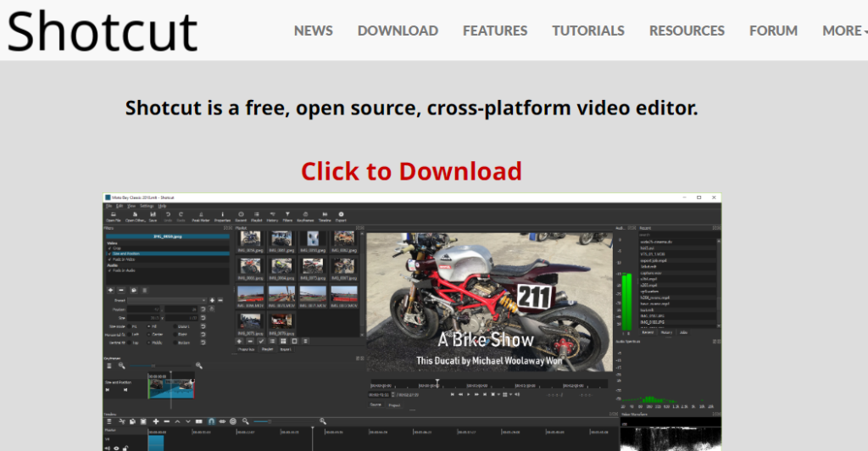Viewport: 868px width, 451px height.
Task: Click the Open Other toolbar icon
Action: 135,216
